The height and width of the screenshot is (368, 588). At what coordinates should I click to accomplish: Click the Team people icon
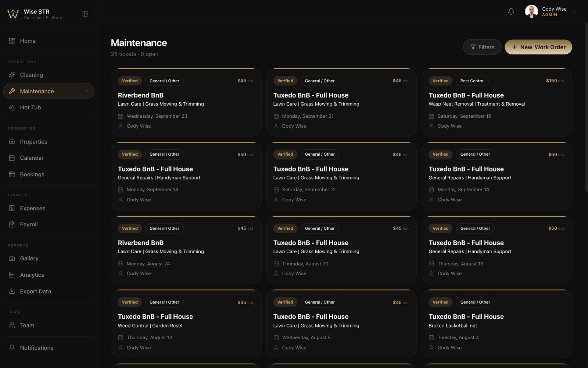point(12,325)
